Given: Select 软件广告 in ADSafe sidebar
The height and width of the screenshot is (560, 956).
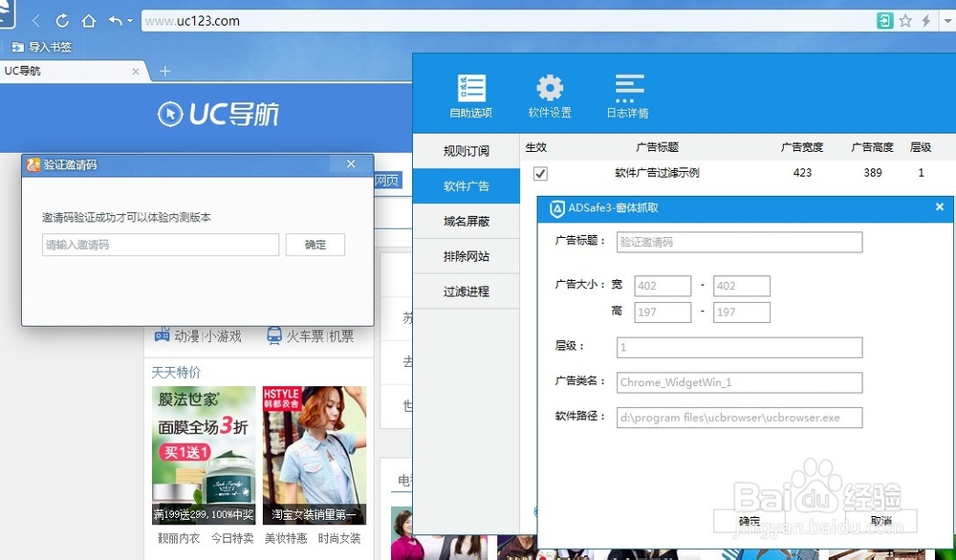Looking at the screenshot, I should pos(467,186).
